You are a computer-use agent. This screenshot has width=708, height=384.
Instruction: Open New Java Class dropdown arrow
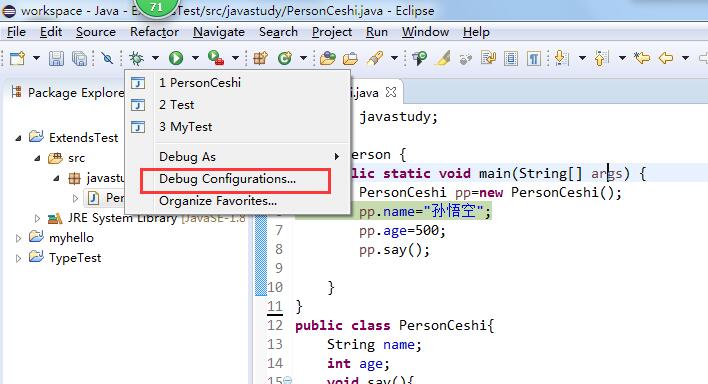[303, 58]
